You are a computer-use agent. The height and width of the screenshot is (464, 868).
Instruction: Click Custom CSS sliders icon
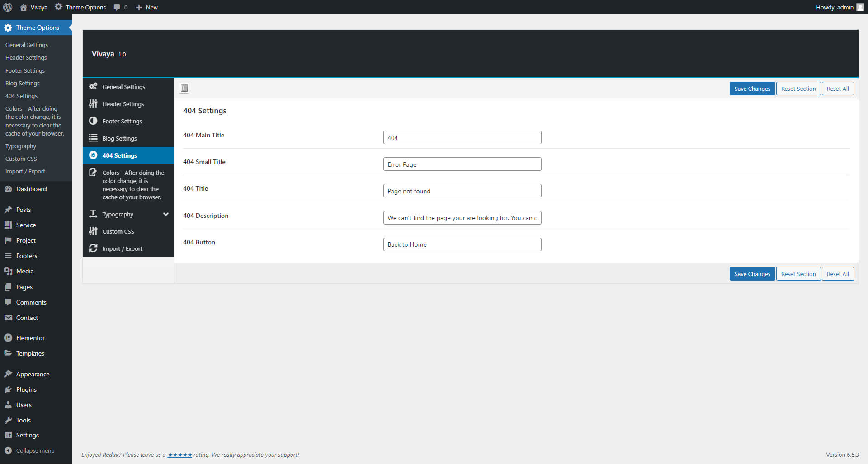93,231
